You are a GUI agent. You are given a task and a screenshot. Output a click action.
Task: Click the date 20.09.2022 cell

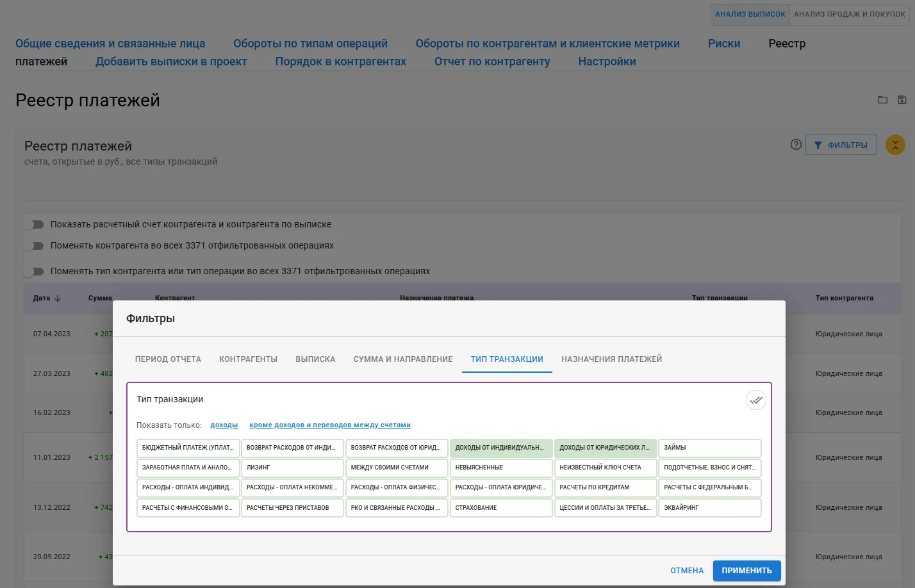(52, 557)
